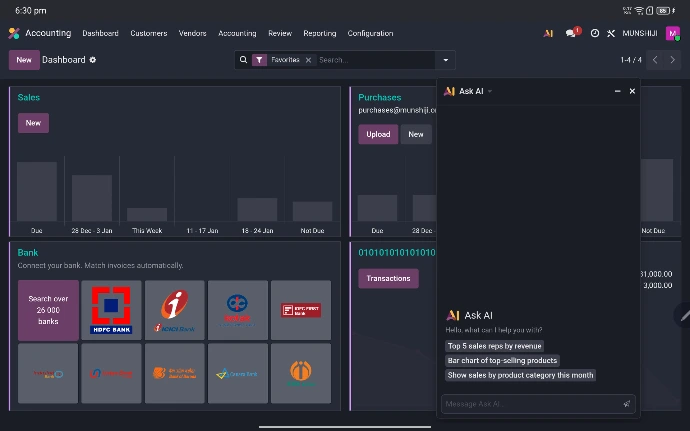
Task: Click the clock activities icon in navbar
Action: (595, 33)
